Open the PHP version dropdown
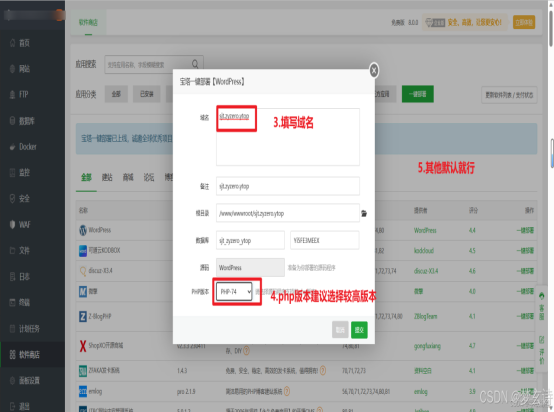This screenshot has height=412, width=554. point(234,292)
